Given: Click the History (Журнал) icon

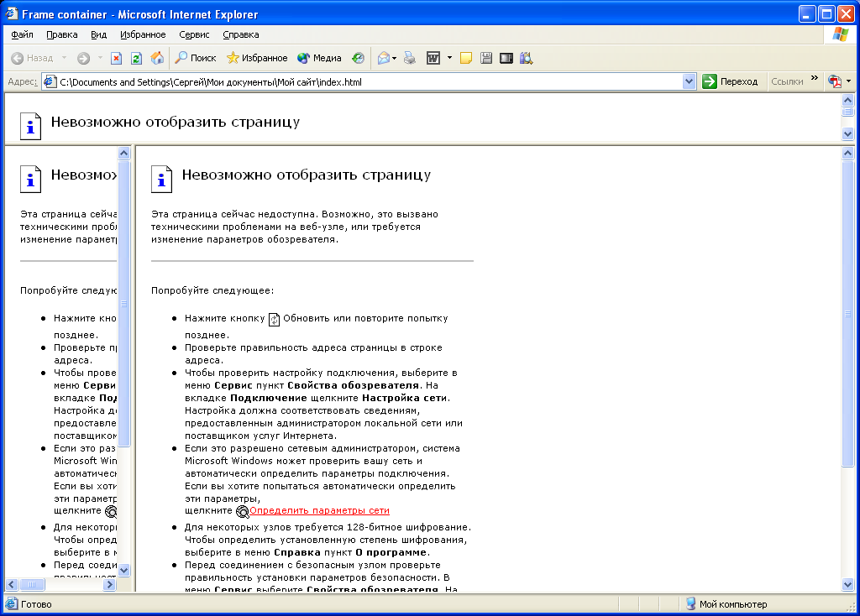Looking at the screenshot, I should tap(358, 58).
